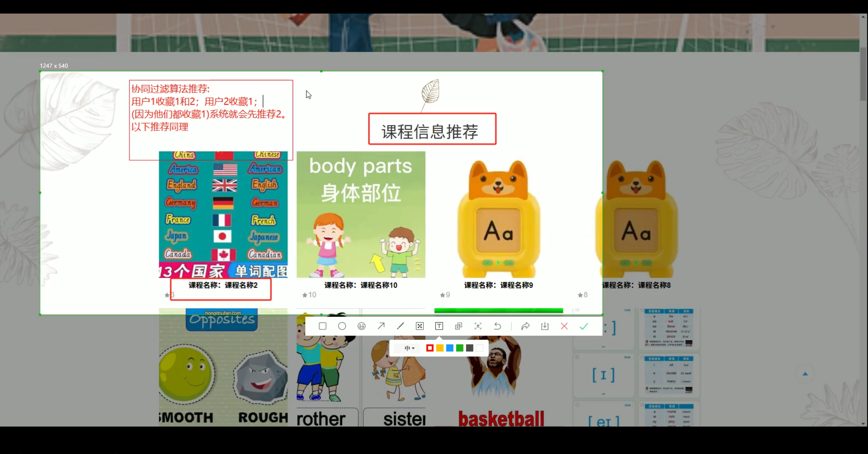Pick the red text color swatch

430,348
